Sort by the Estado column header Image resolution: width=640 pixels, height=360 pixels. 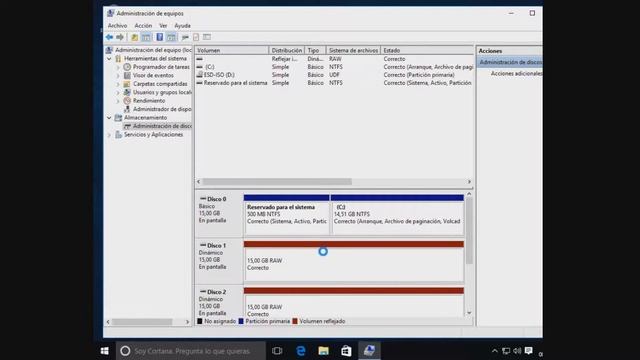tap(427, 50)
